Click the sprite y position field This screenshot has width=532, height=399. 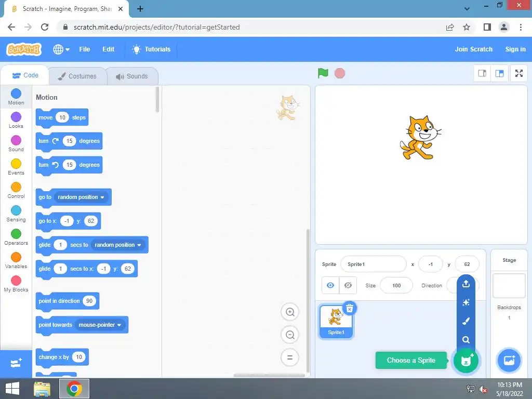click(467, 264)
